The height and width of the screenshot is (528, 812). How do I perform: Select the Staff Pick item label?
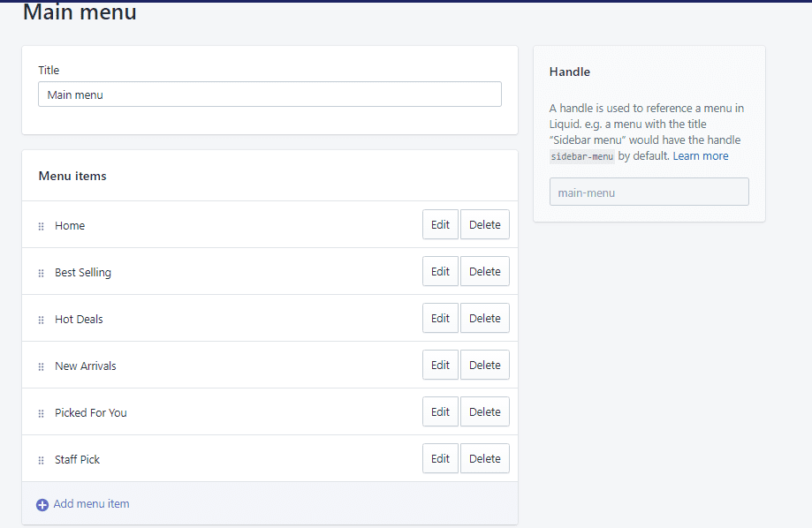tap(77, 460)
